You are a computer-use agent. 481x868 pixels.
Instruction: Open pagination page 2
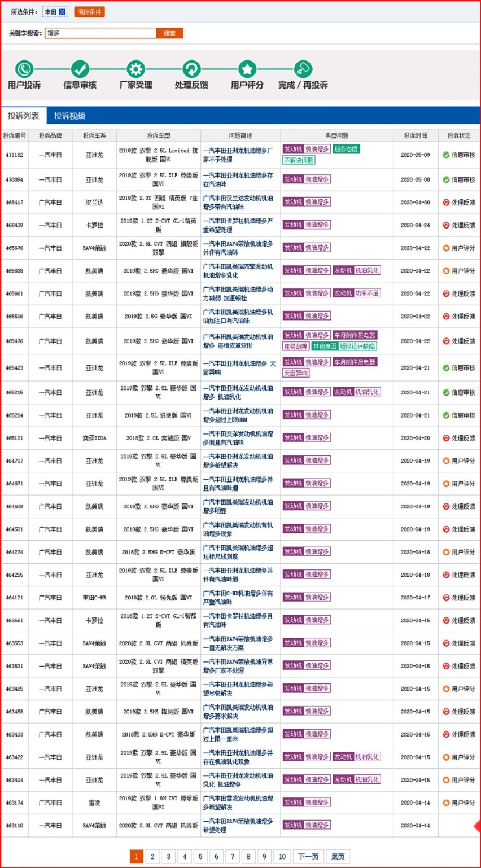click(152, 856)
